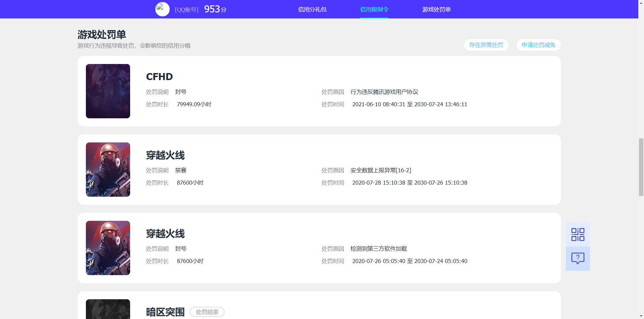This screenshot has width=644, height=319.
Task: Click the [QQ账号] label
Action: (x=186, y=10)
